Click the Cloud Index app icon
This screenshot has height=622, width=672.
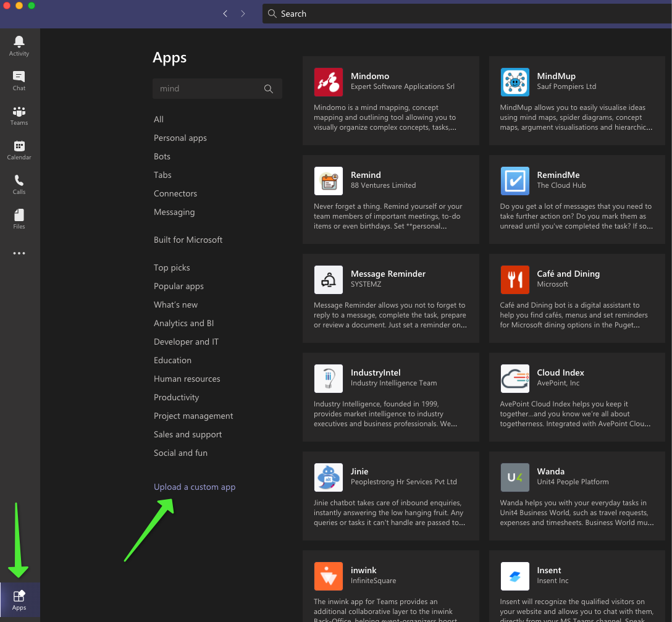pyautogui.click(x=514, y=379)
